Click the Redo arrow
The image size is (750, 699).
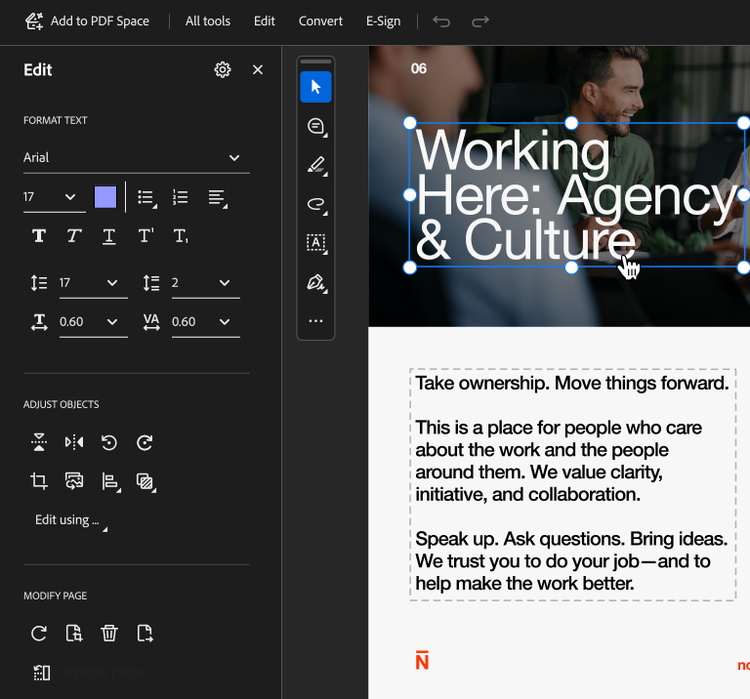480,21
